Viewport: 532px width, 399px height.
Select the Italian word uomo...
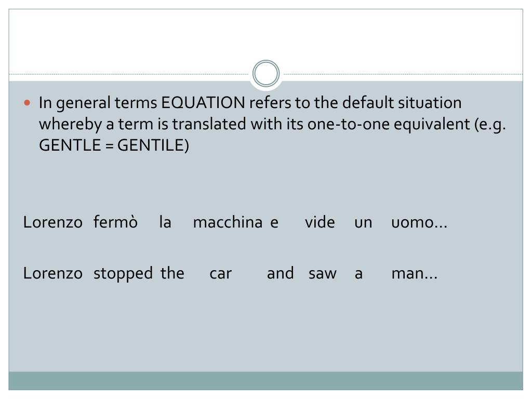[412, 222]
